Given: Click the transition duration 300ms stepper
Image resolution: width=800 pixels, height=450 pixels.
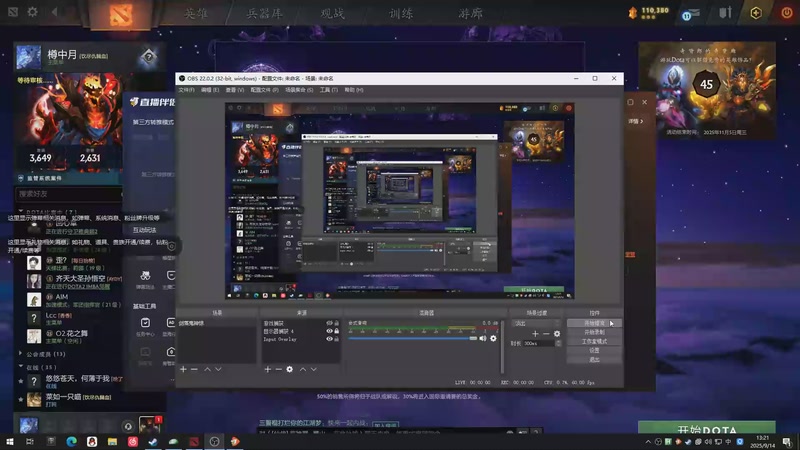Looking at the screenshot, I should pyautogui.click(x=558, y=343).
